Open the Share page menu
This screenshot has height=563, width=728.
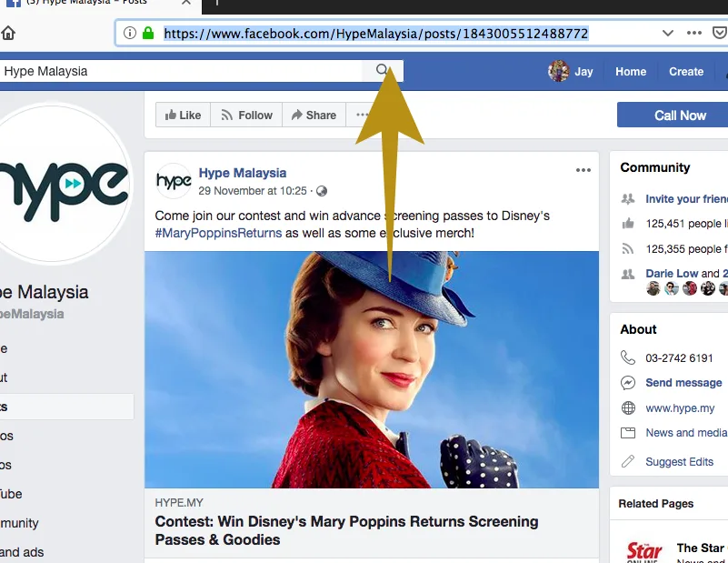pyautogui.click(x=314, y=116)
